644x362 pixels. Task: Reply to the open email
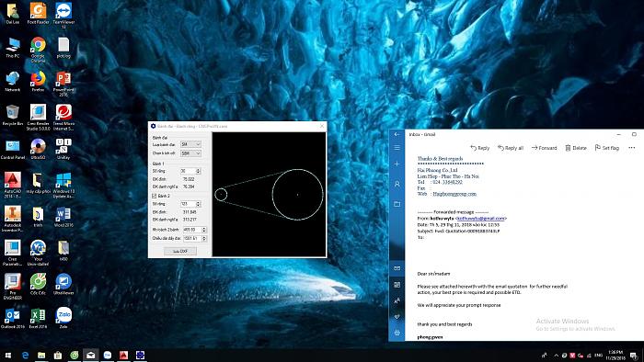pos(480,148)
